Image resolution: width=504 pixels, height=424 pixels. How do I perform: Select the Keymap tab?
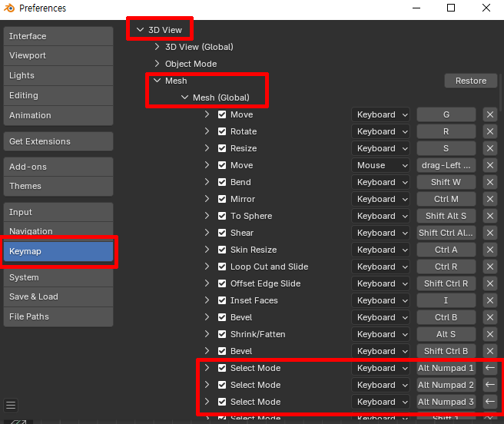58,251
